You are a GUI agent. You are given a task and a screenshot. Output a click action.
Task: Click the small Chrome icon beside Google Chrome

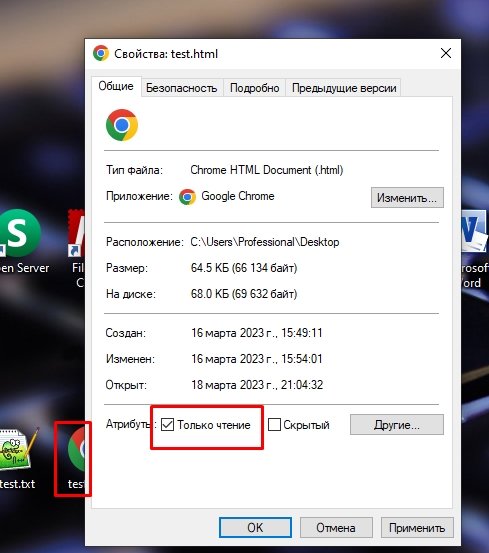click(187, 196)
